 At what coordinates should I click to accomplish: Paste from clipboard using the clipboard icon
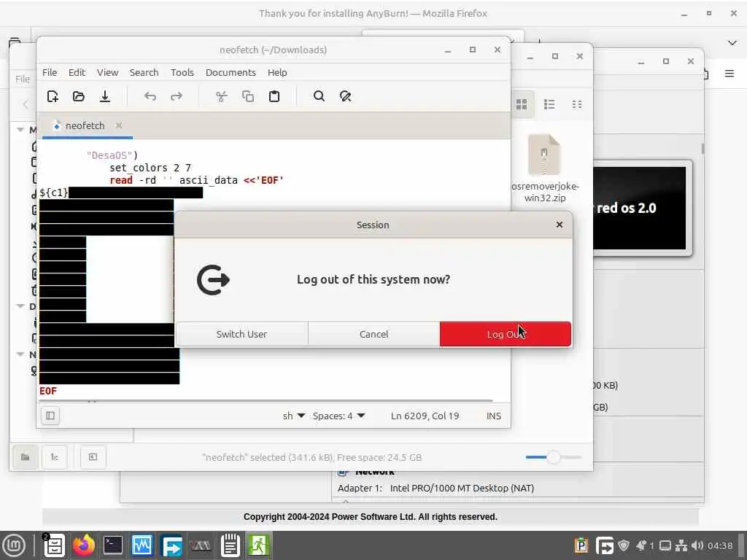(274, 96)
